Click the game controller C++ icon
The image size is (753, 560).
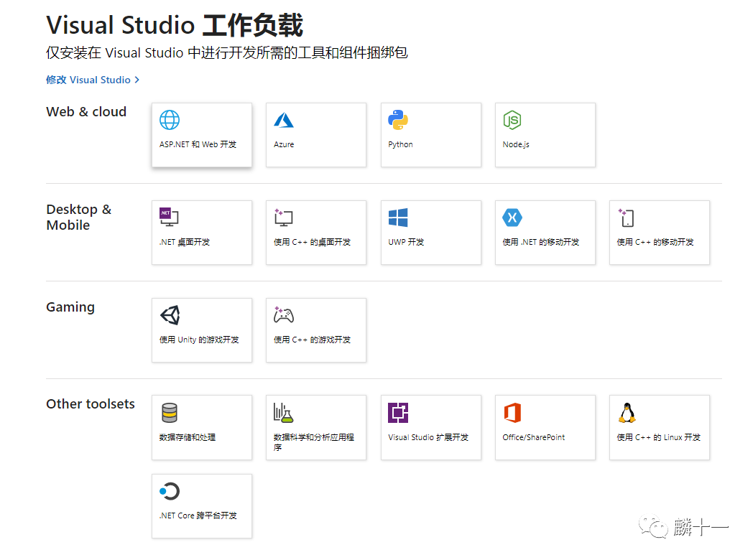(x=283, y=314)
